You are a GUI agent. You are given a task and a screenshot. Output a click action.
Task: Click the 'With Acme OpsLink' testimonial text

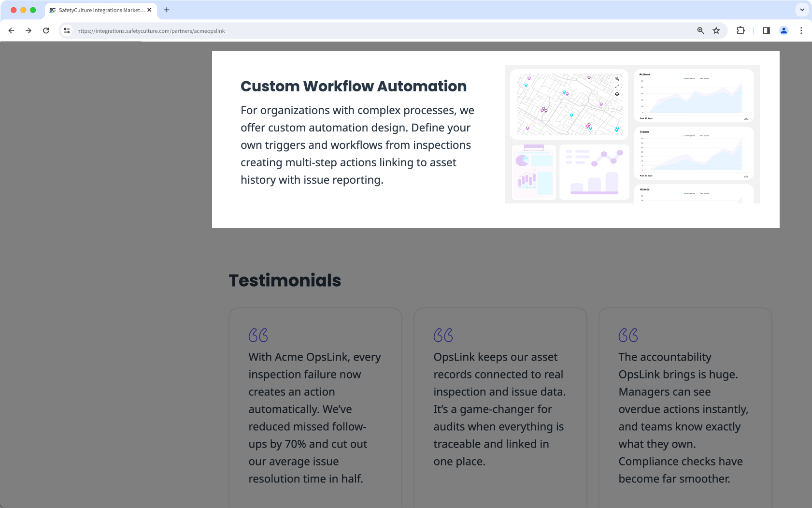coord(315,418)
